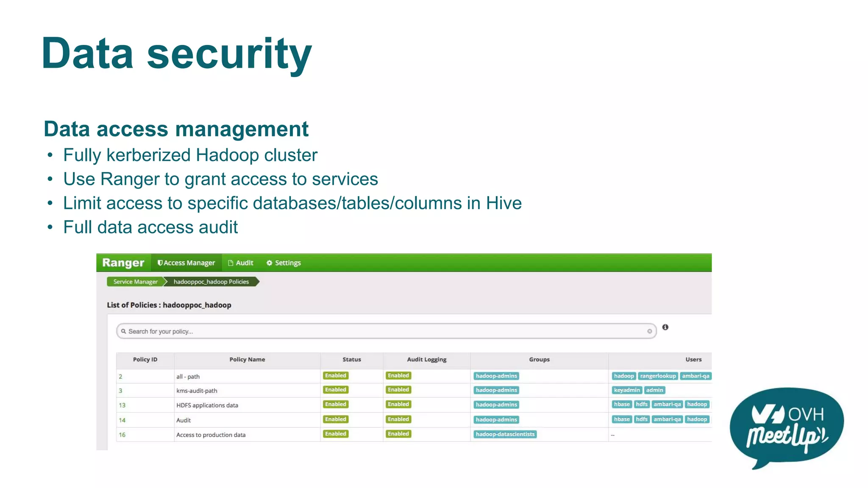This screenshot has height=488, width=868.
Task: Open the Settings tab
Action: point(284,263)
